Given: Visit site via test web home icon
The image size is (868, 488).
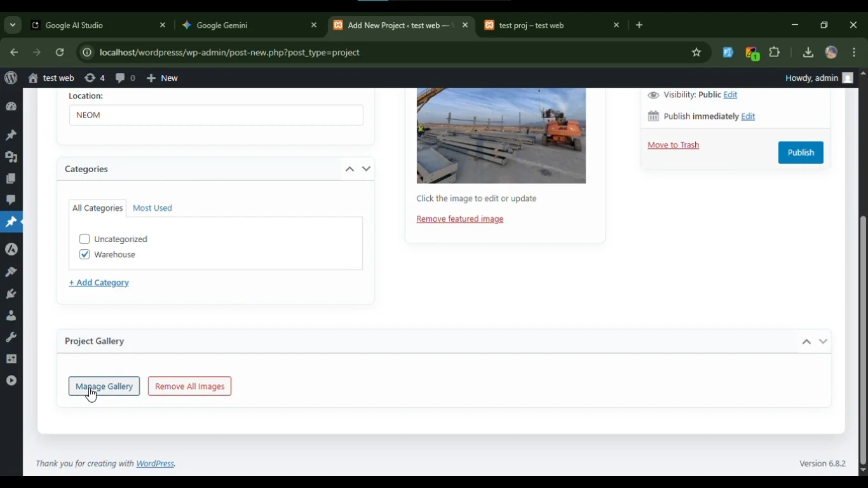Looking at the screenshot, I should pos(33,78).
